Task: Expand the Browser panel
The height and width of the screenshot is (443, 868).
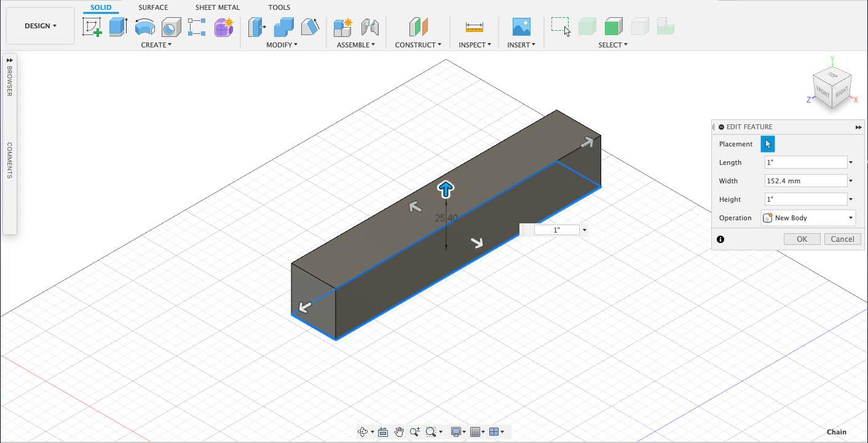Action: [x=10, y=60]
